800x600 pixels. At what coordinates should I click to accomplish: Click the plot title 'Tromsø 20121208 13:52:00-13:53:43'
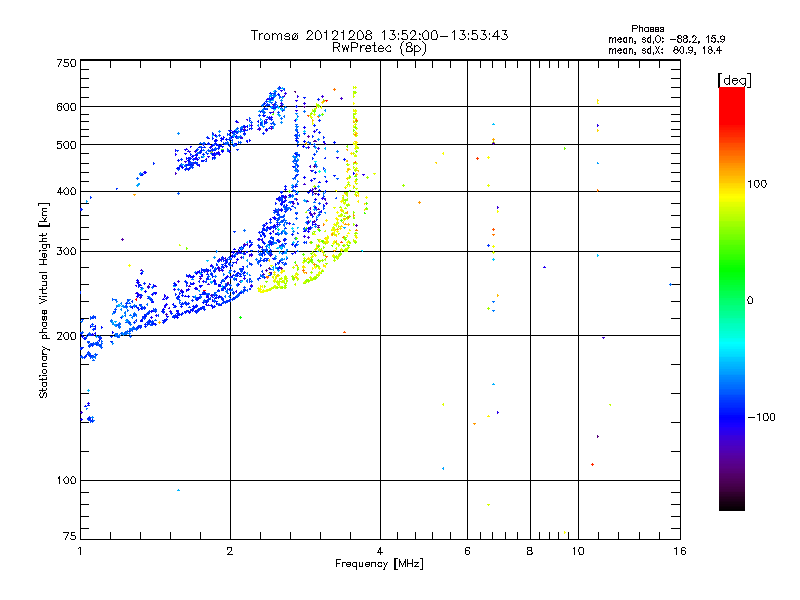click(x=379, y=35)
